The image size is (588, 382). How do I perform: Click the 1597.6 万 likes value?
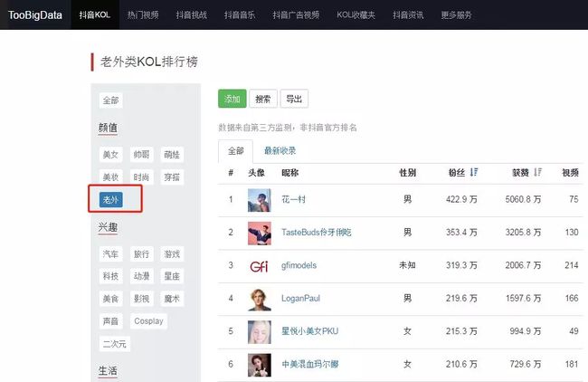(523, 299)
